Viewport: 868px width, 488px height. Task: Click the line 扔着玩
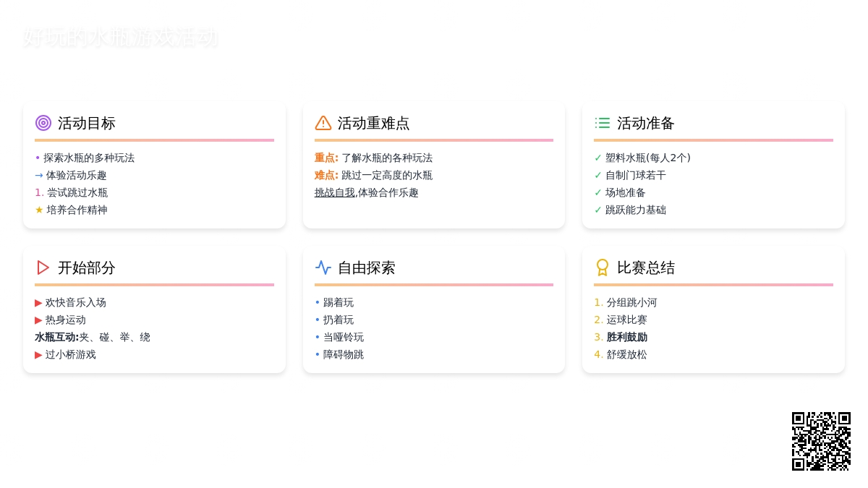[x=339, y=320]
